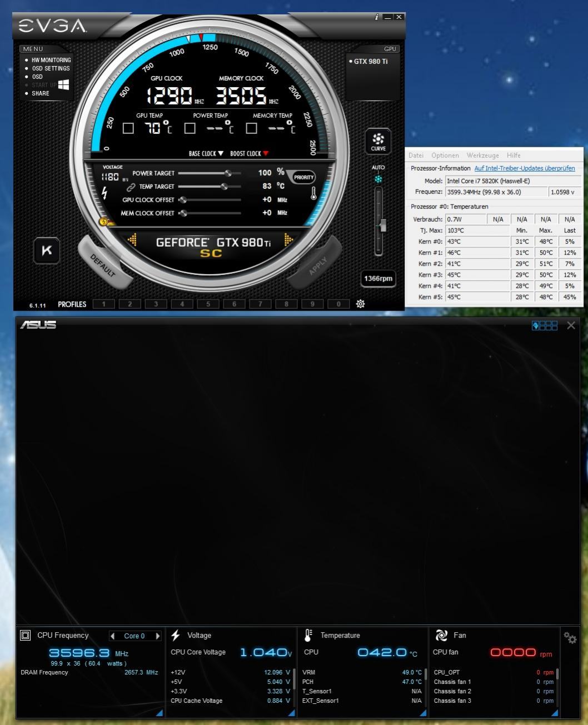This screenshot has width=588, height=725.
Task: Toggle the Windows startup icon
Action: pos(64,84)
